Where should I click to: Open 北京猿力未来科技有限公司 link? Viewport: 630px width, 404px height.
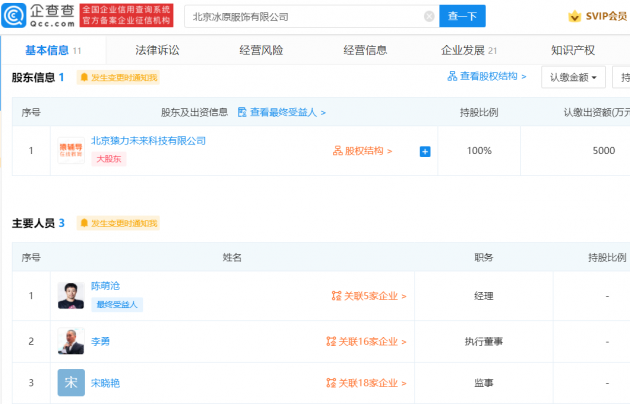point(148,141)
